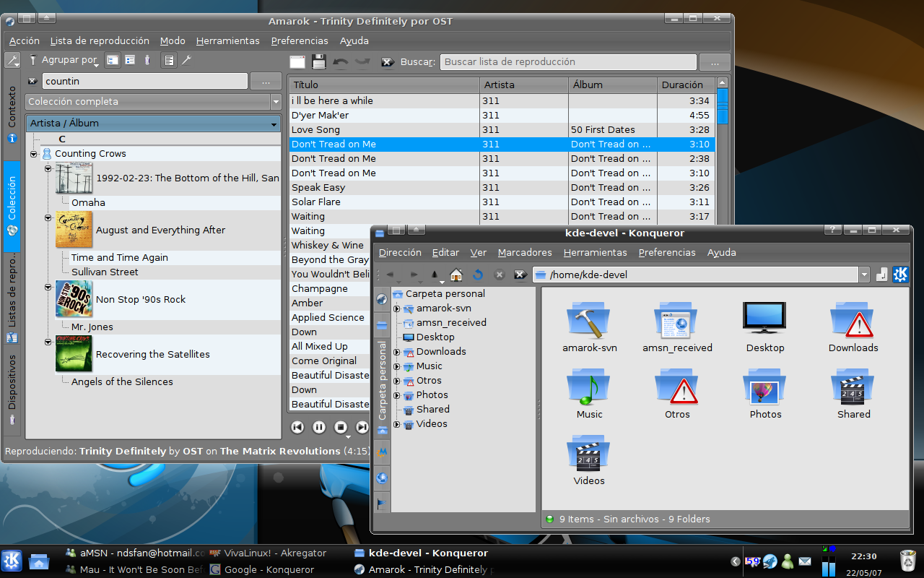
Task: Select August and Everything After cover thumbnail
Action: click(x=74, y=230)
